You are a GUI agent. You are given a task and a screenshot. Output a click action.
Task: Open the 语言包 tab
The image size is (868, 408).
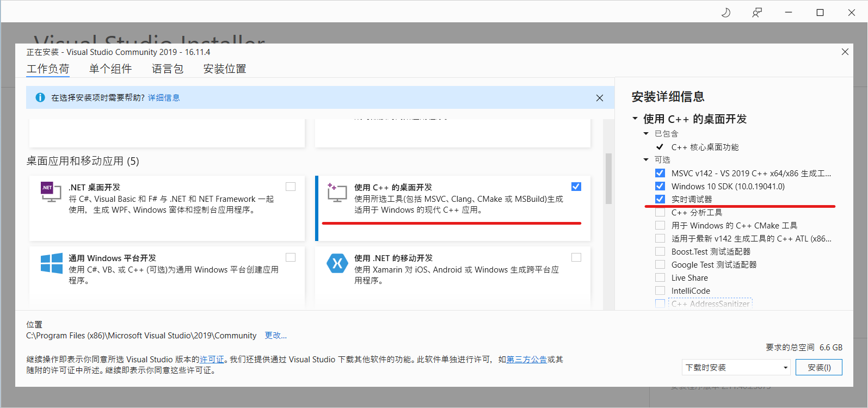[x=168, y=69]
